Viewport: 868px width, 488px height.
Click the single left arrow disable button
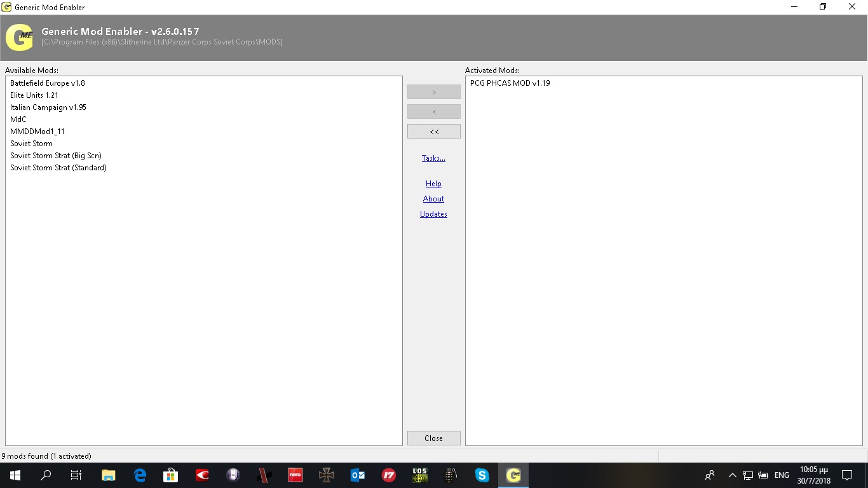[434, 112]
